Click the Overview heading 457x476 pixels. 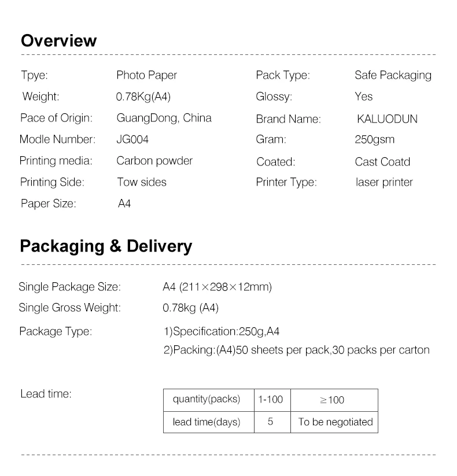[58, 40]
